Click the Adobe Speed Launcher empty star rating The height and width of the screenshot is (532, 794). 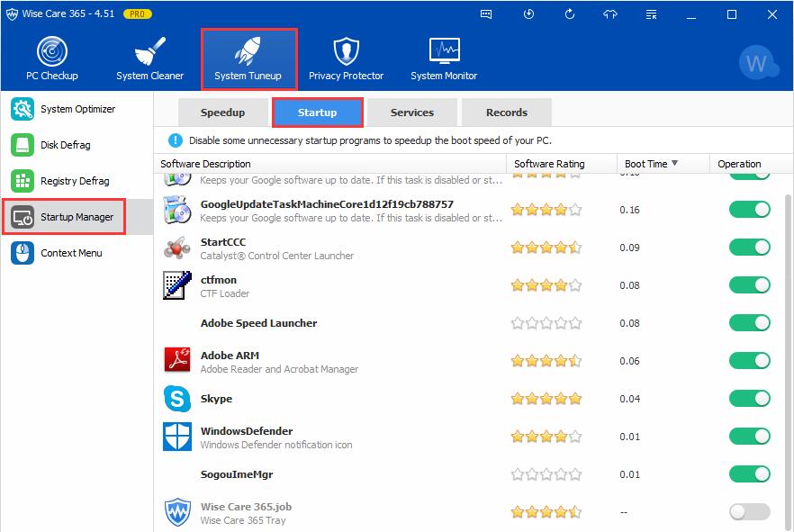click(x=546, y=323)
